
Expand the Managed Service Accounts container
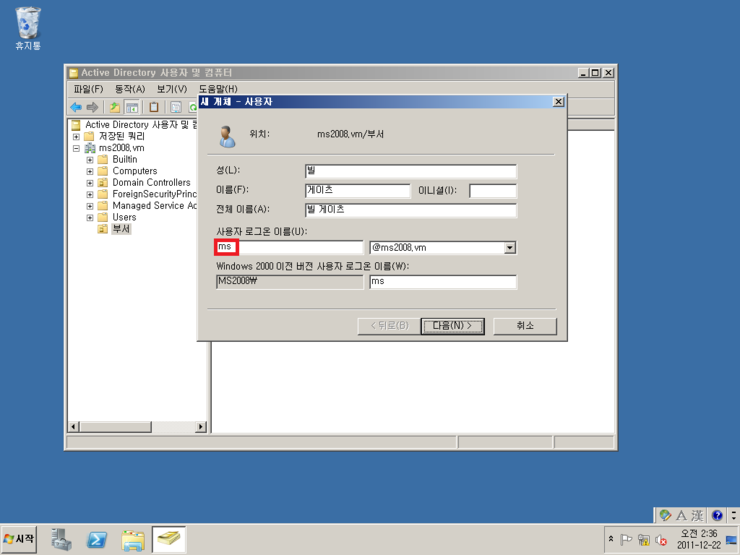coord(90,206)
